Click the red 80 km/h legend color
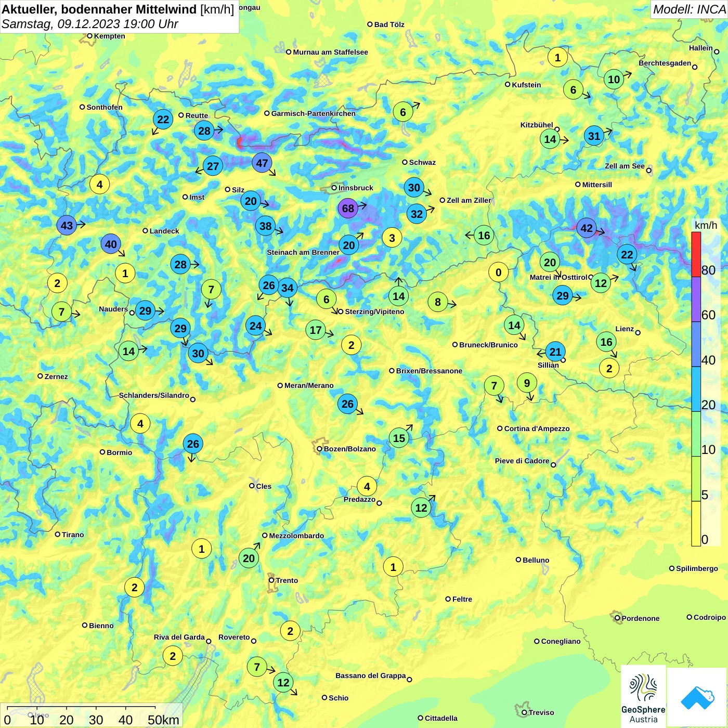This screenshot has height=728, width=728. (x=696, y=254)
